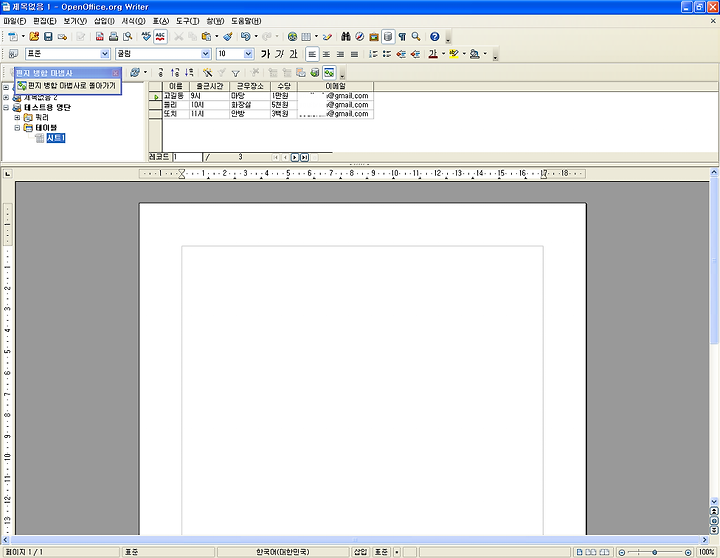Open Find & Replace binoculars icon
Image resolution: width=720 pixels, height=558 pixels.
pyautogui.click(x=346, y=37)
